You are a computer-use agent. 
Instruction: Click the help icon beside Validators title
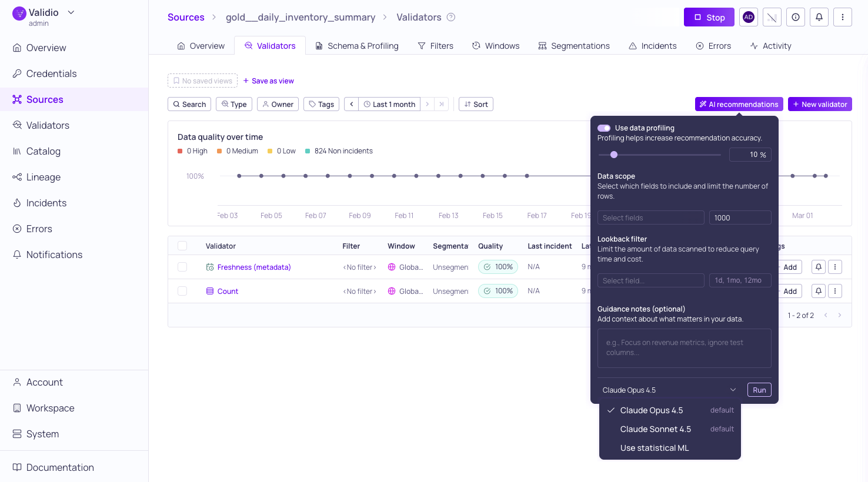pyautogui.click(x=451, y=17)
